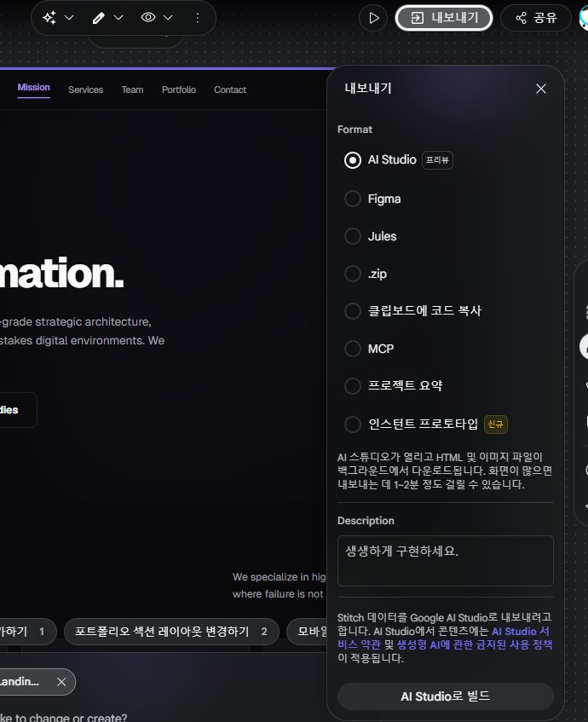Select the Jules format radio button
Viewport: 588px width, 722px height.
[353, 236]
